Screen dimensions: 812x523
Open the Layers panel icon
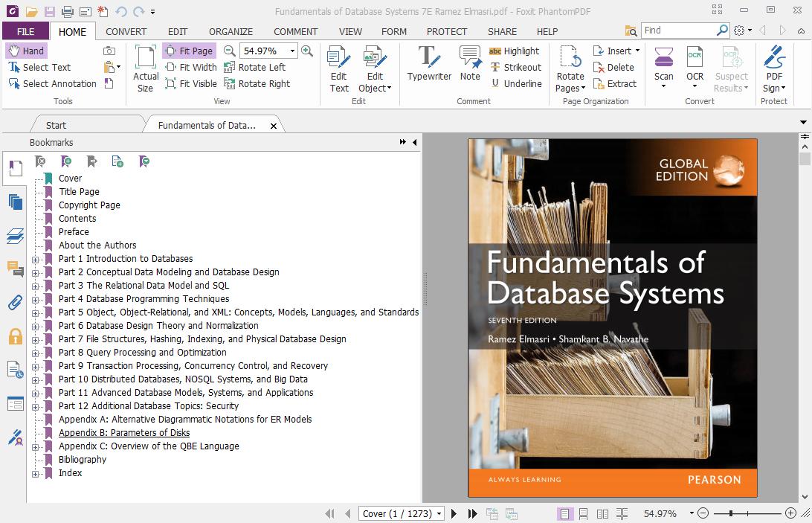click(15, 236)
